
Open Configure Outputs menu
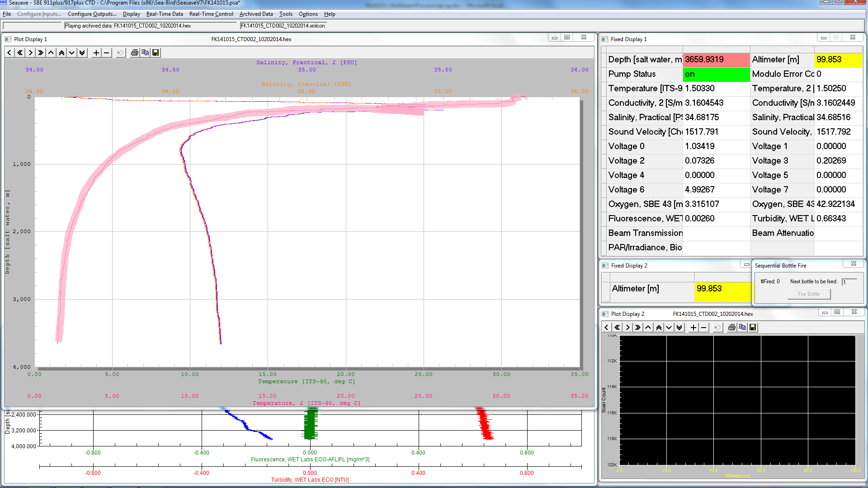[92, 14]
